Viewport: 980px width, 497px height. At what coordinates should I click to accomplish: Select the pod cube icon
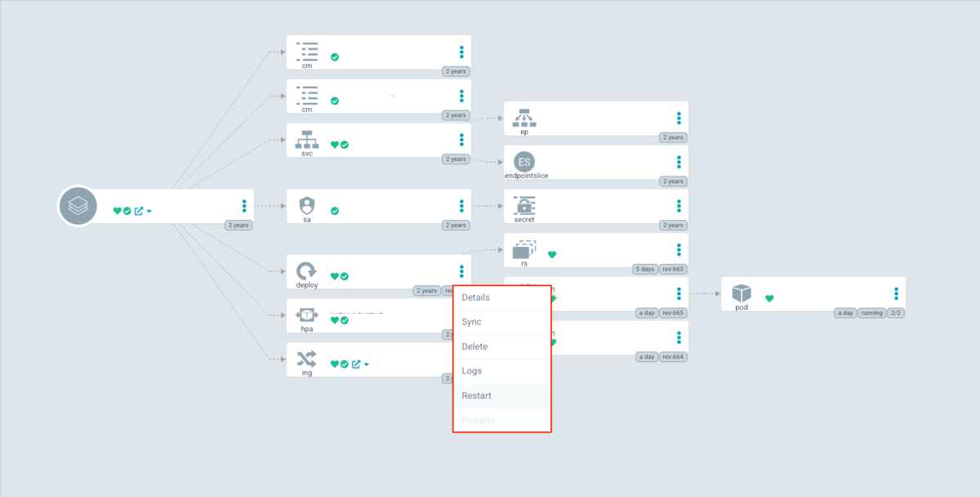click(742, 293)
